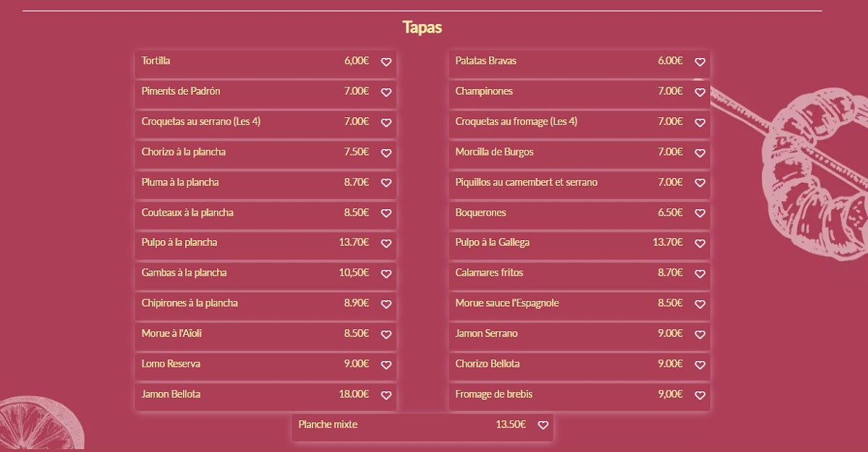
Task: Click Morue sauce l'Espagnole name
Action: 507,303
